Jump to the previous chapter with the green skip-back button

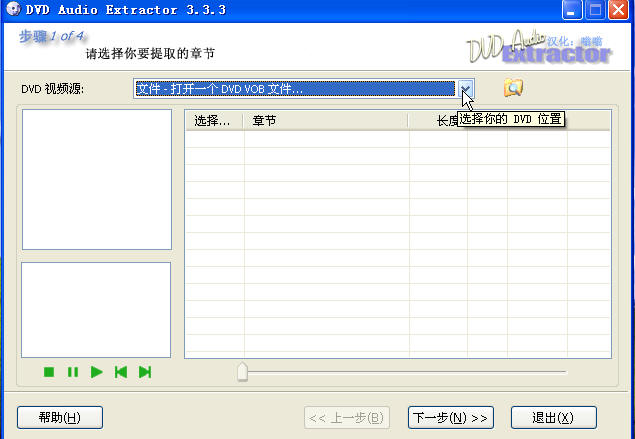pyautogui.click(x=121, y=372)
